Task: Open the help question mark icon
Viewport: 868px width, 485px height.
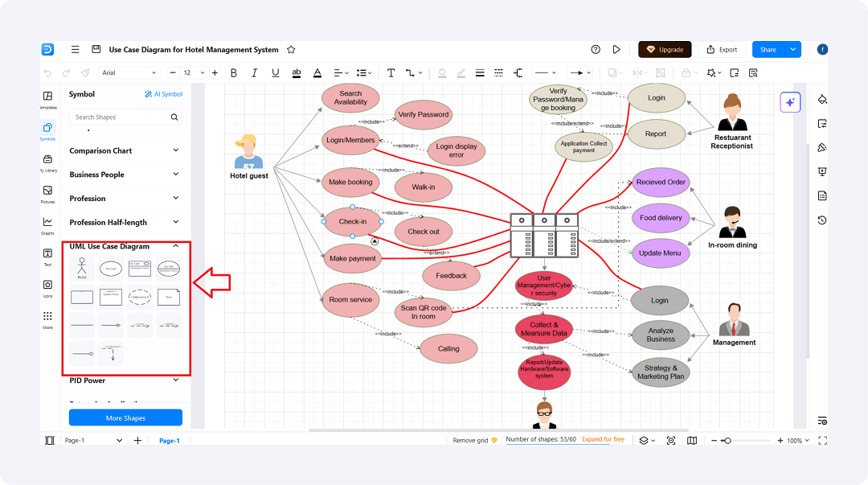Action: pyautogui.click(x=596, y=49)
